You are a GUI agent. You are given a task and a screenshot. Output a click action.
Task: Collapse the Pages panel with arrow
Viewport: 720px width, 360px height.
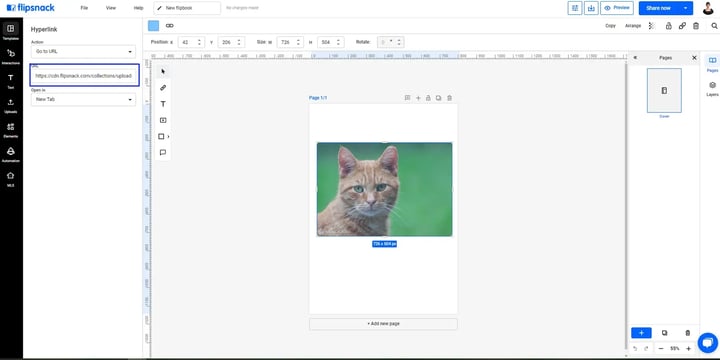pyautogui.click(x=635, y=58)
